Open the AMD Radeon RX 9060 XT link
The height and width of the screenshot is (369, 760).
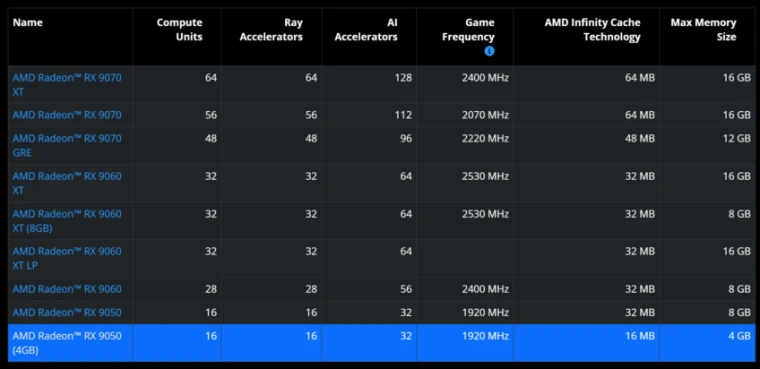pyautogui.click(x=67, y=183)
